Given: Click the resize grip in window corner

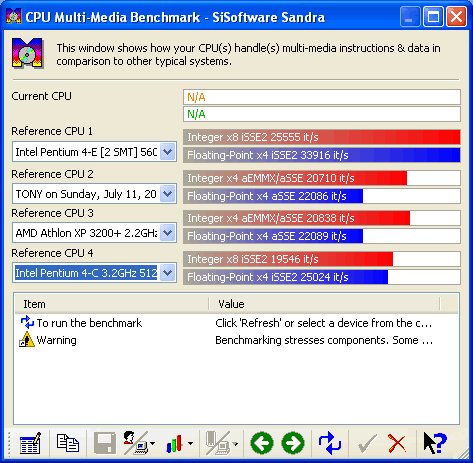Looking at the screenshot, I should pyautogui.click(x=464, y=455).
